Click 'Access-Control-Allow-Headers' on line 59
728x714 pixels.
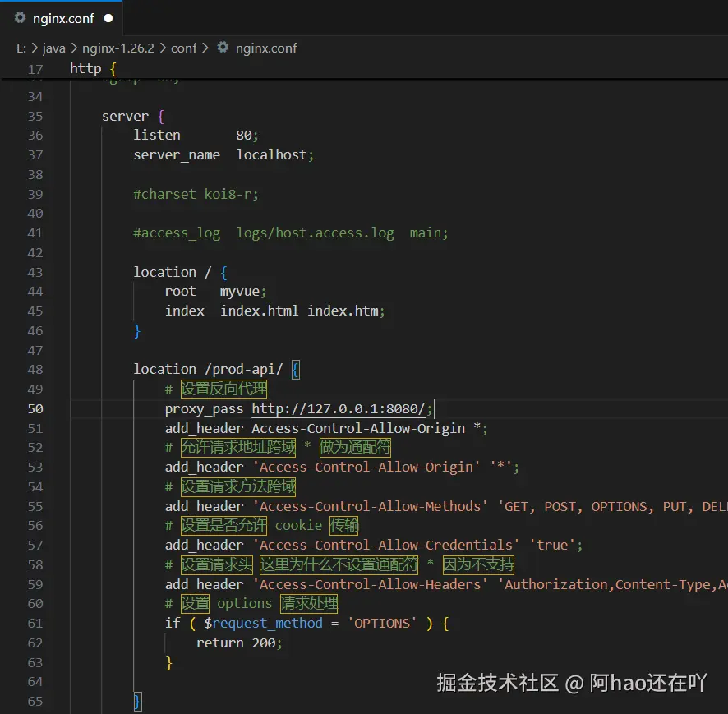370,584
